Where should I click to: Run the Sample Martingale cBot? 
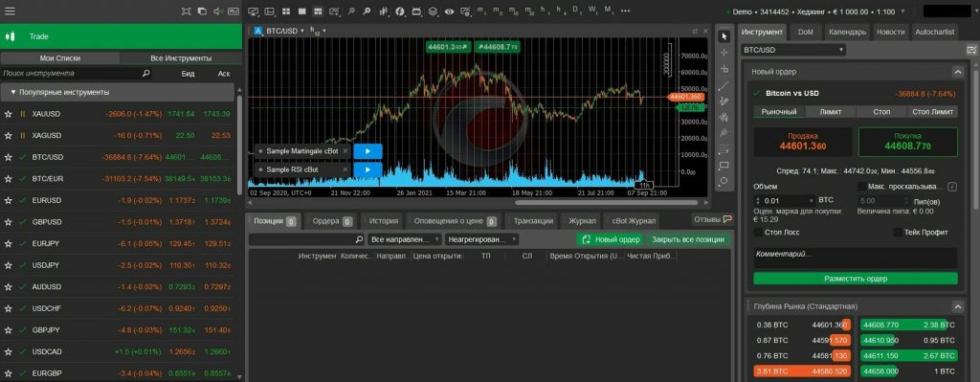(367, 151)
